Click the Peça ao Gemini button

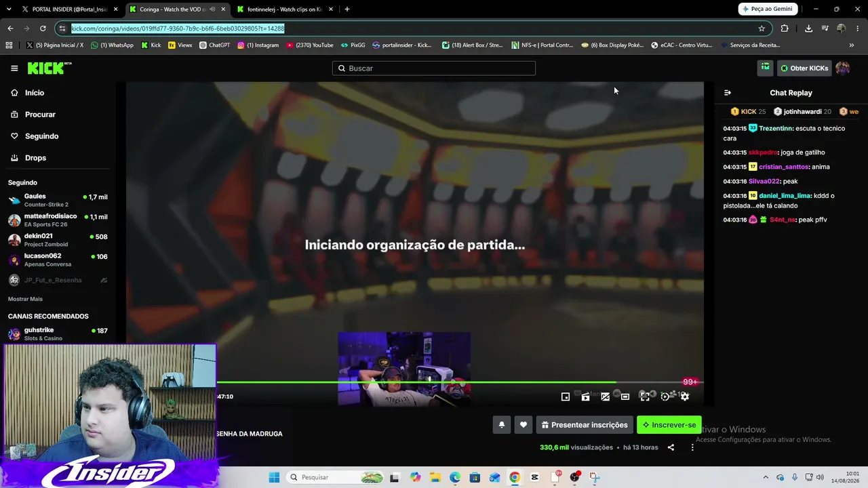(767, 9)
